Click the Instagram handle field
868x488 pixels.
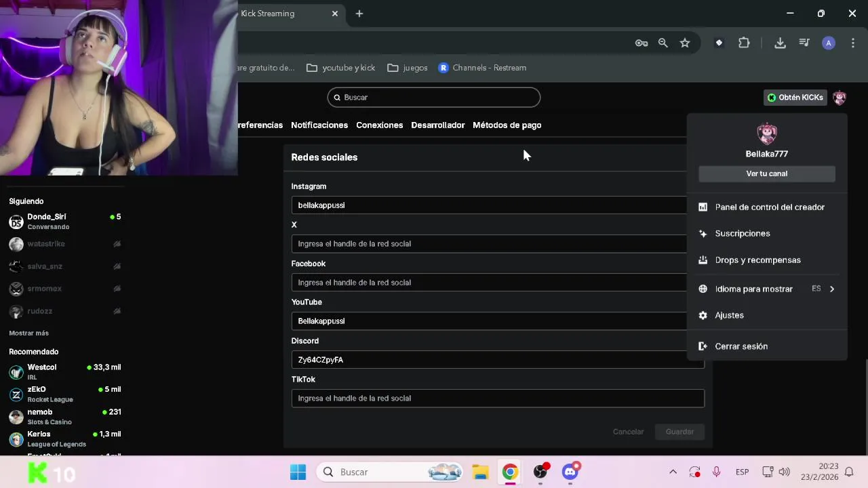point(489,205)
